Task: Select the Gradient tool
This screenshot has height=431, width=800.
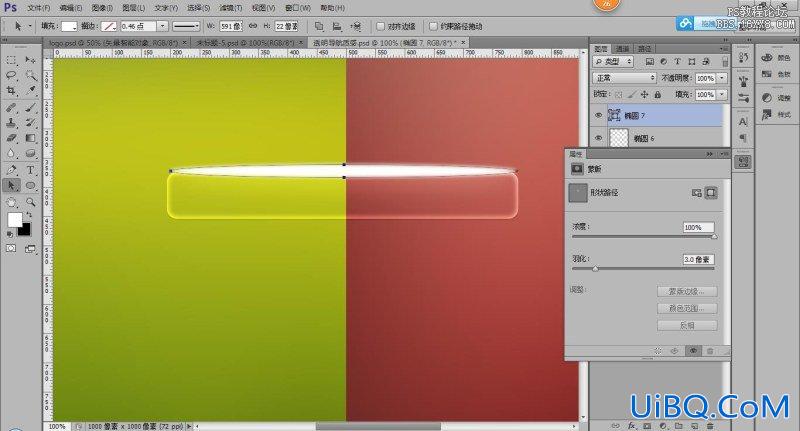Action: 30,138
